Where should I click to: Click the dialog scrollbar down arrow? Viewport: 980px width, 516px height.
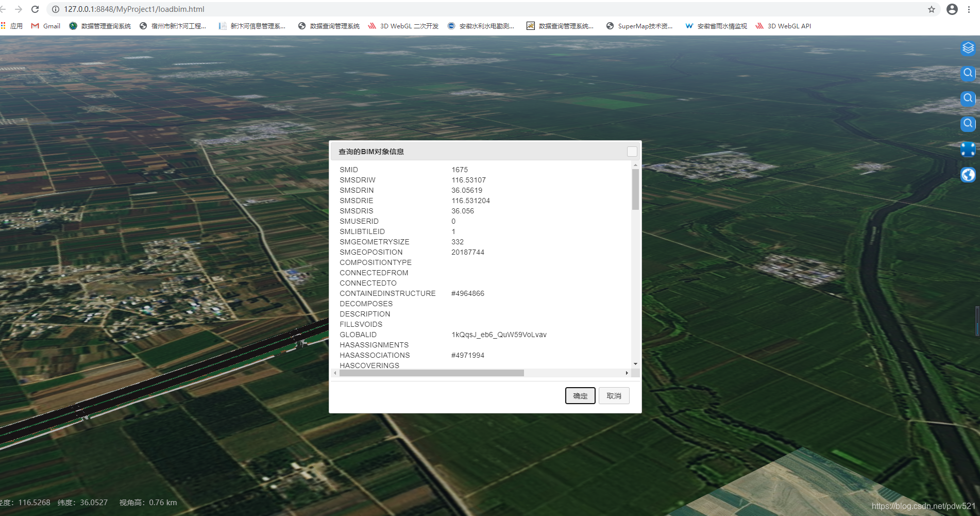[x=635, y=364]
